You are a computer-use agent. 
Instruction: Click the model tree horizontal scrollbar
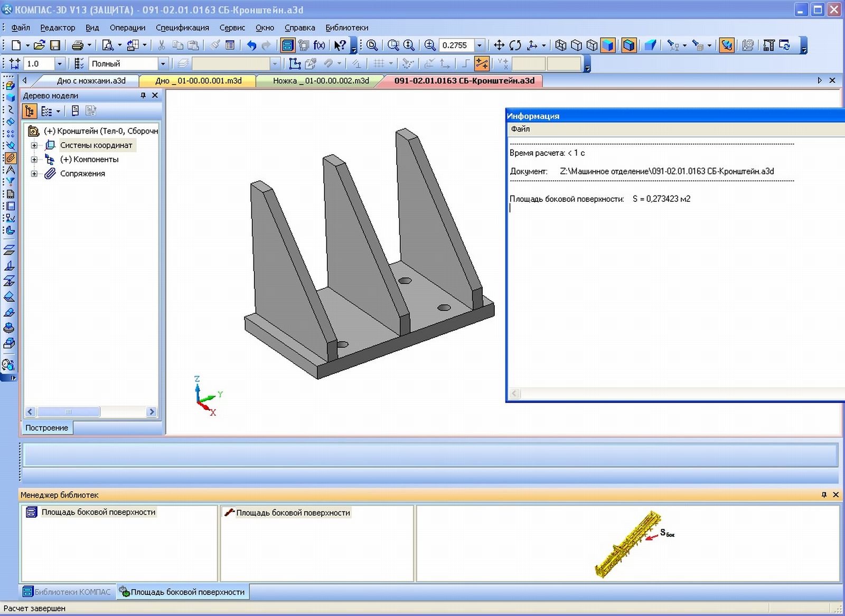pyautogui.click(x=69, y=412)
